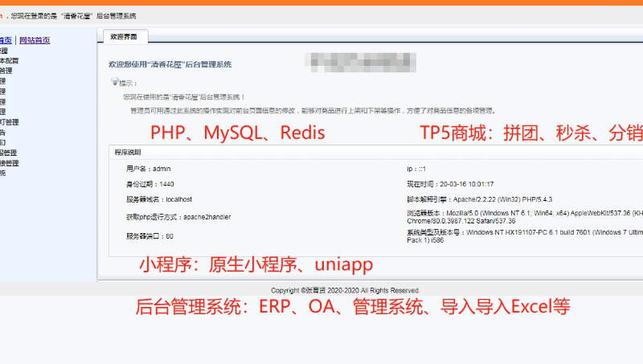The width and height of the screenshot is (643, 364).
Task: Click the 首页 link beside 网站首页
Action: tap(6, 40)
